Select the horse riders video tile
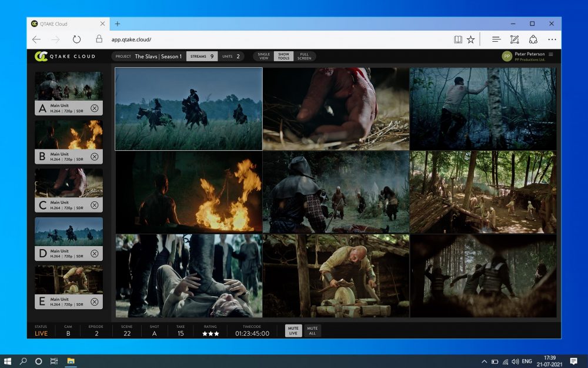This screenshot has height=368, width=588. [189, 109]
